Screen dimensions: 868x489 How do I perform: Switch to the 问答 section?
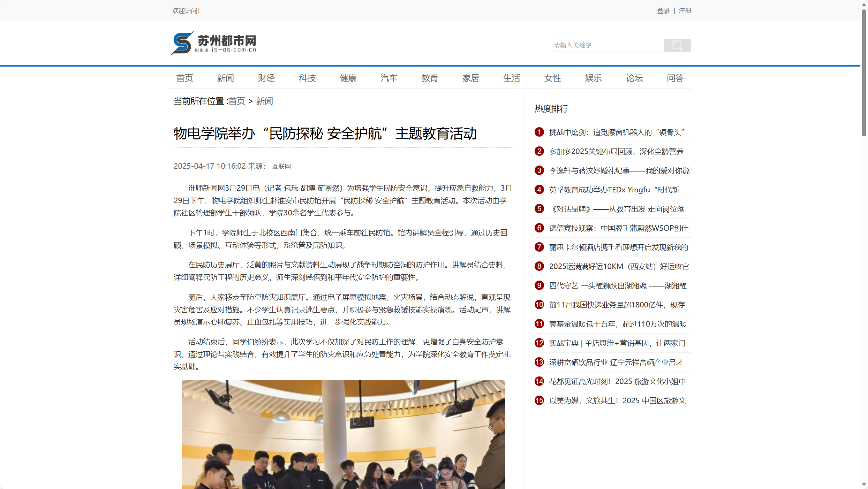tap(675, 78)
